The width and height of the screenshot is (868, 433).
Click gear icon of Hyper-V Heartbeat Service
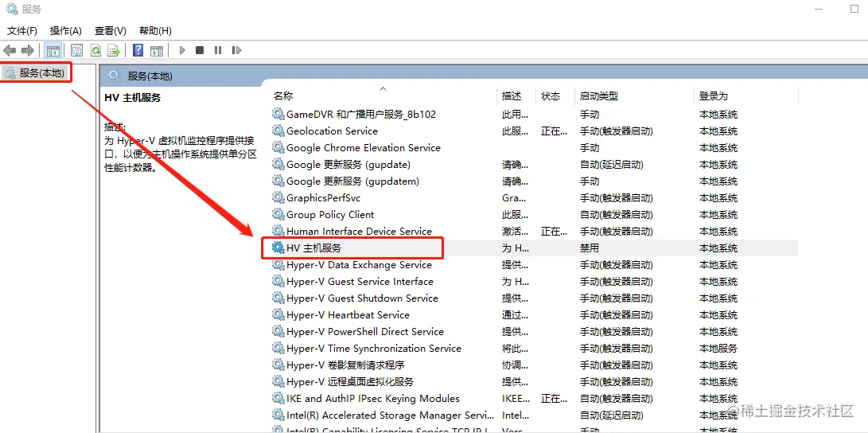278,314
